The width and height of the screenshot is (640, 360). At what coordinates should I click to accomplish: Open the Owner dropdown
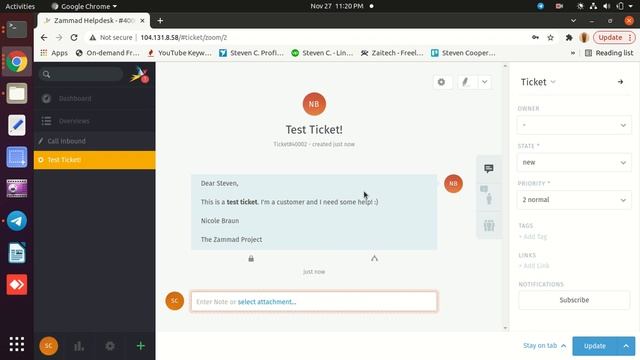point(574,125)
